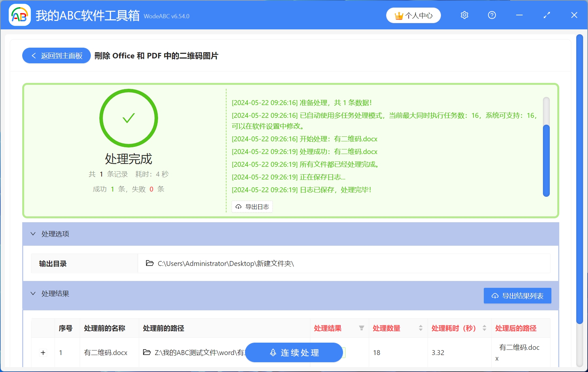Click the ABC toolbox logo icon
This screenshot has width=588, height=372.
coord(20,15)
